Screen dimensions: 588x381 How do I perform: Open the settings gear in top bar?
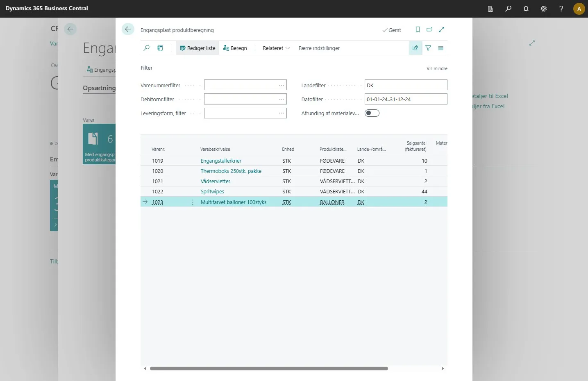click(x=543, y=9)
